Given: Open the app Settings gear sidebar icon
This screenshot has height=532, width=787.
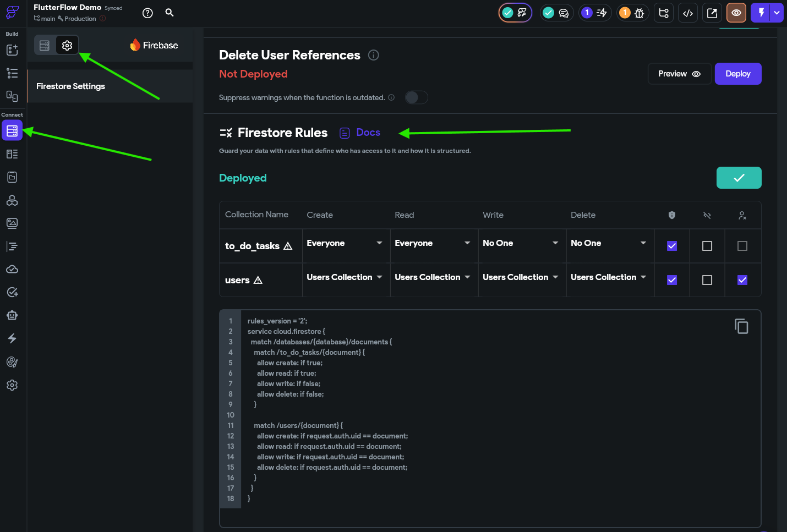Looking at the screenshot, I should click(12, 385).
